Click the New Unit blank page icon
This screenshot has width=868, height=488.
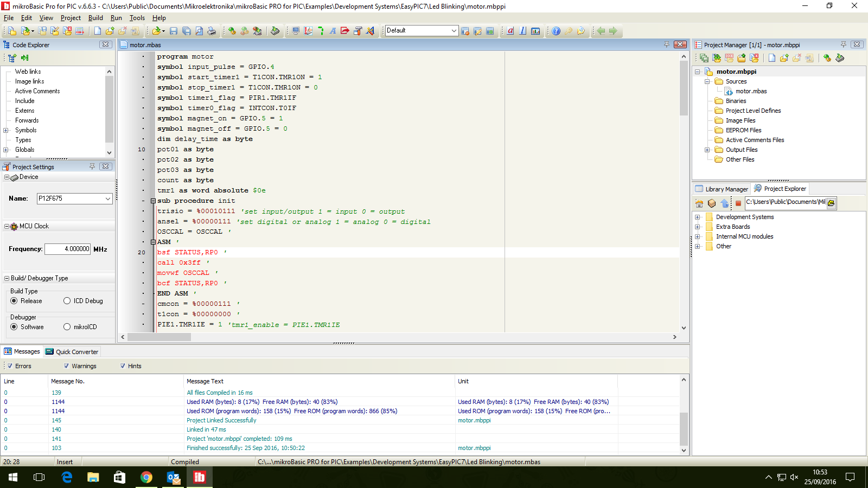(98, 31)
